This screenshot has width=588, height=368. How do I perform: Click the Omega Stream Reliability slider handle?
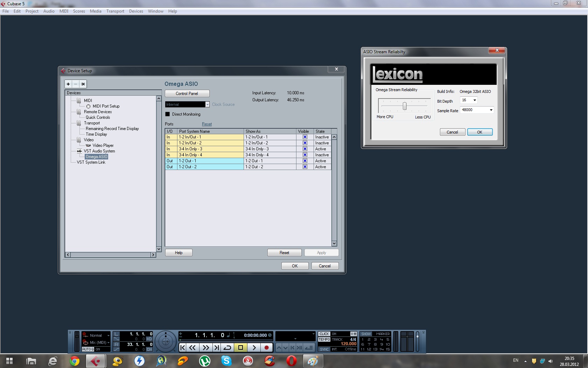tap(405, 106)
